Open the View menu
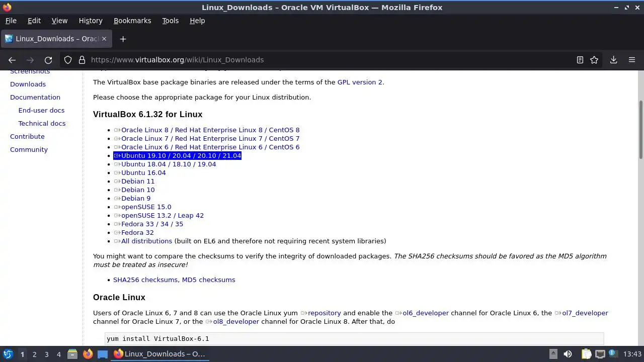This screenshot has height=362, width=644. (59, 21)
